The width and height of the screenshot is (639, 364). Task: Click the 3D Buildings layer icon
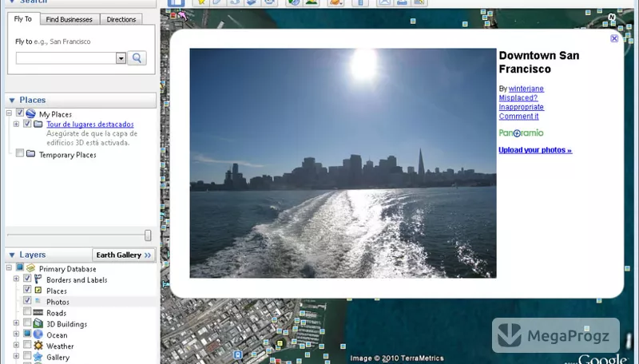(x=38, y=323)
